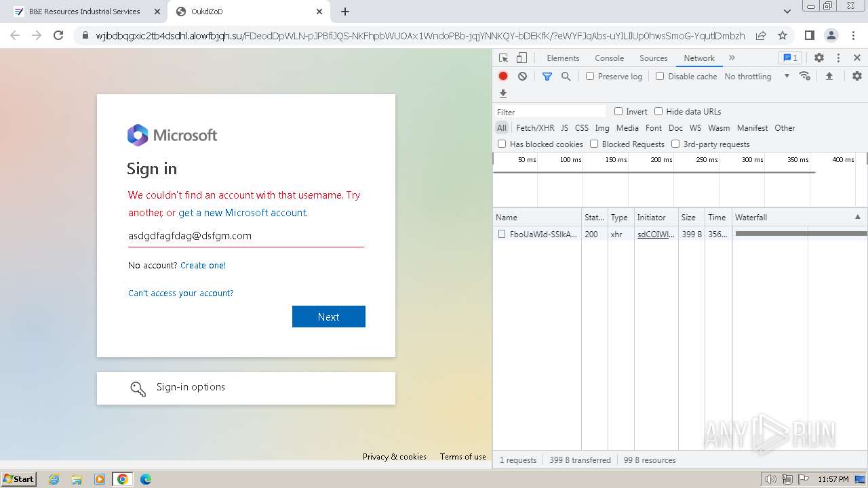Launch Internet Explorer from taskbar

54,479
